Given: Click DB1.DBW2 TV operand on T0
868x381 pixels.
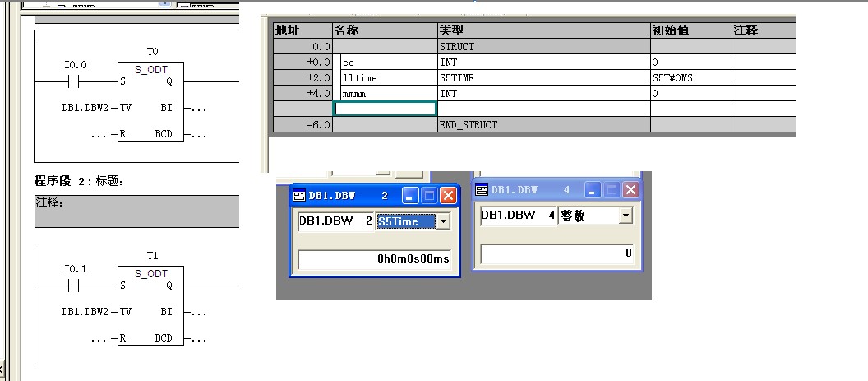Looking at the screenshot, I should tap(85, 108).
